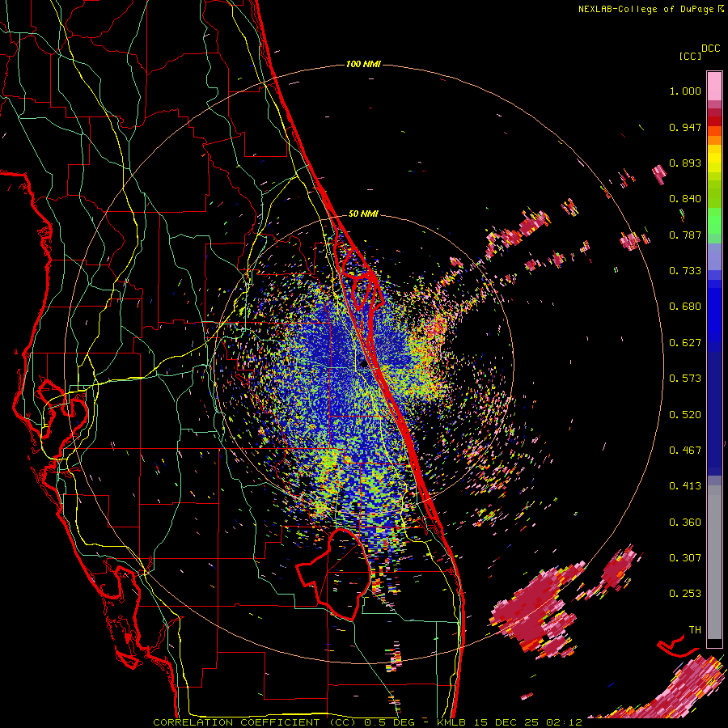
Task: Click the 1.000 scale value
Action: (x=685, y=91)
